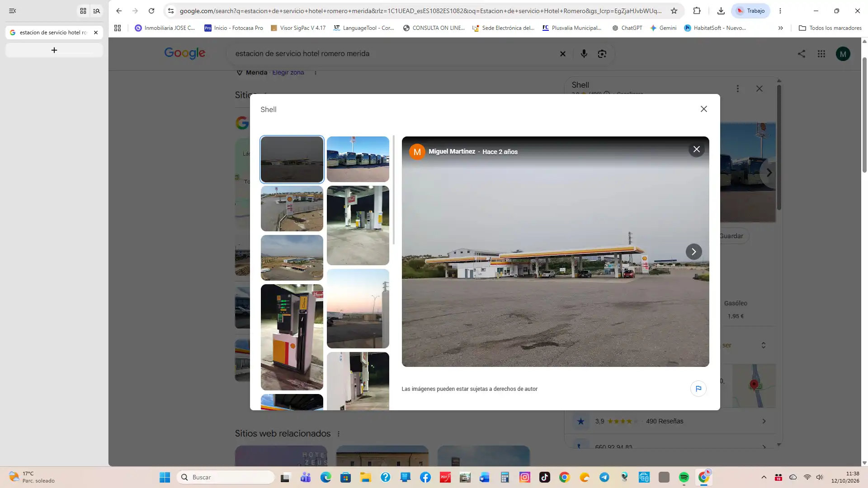Viewport: 868px width, 488px height.
Task: Select the night fuel pump canopy thumbnail
Action: (x=358, y=225)
